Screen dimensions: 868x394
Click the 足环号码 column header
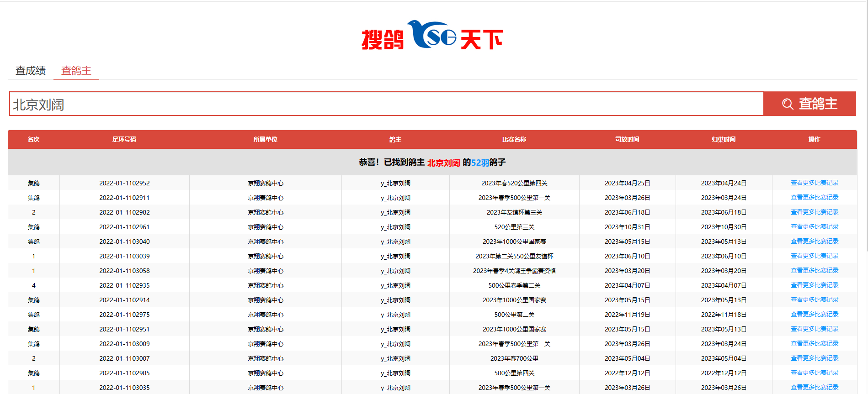click(124, 140)
